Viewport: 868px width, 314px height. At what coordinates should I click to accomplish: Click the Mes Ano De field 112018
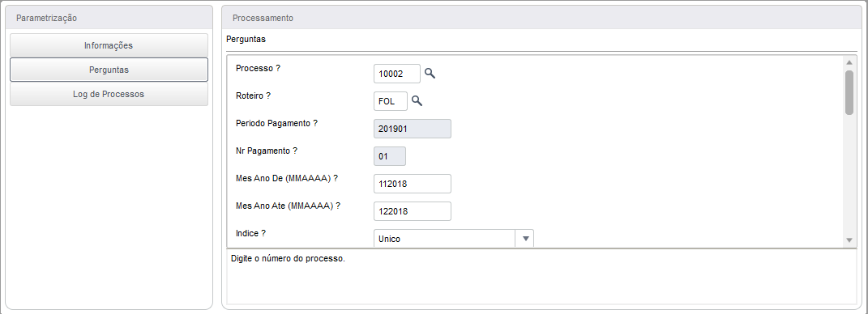pyautogui.click(x=413, y=184)
